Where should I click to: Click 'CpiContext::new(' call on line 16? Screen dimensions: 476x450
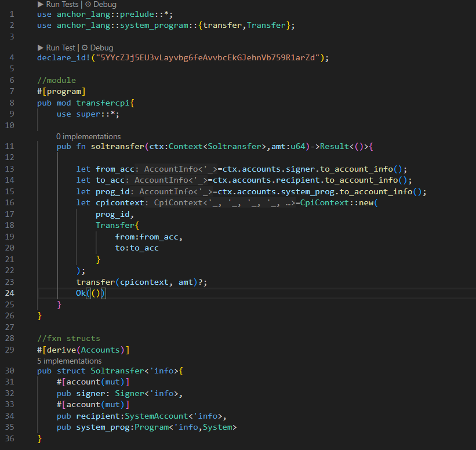tap(339, 202)
